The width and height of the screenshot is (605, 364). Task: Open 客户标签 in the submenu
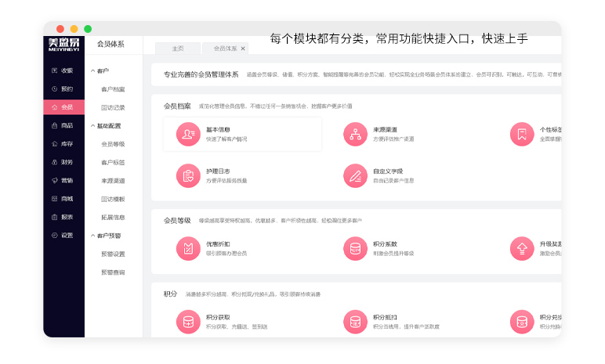(113, 162)
